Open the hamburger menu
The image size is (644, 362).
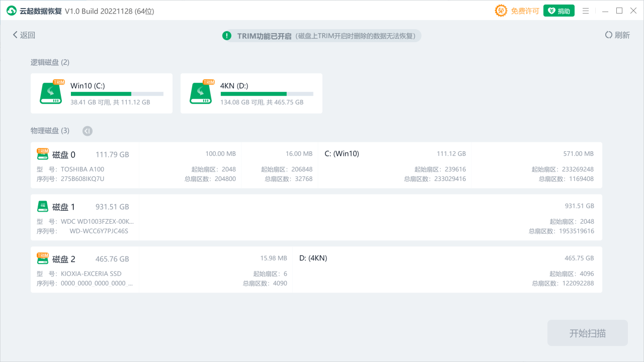[586, 10]
